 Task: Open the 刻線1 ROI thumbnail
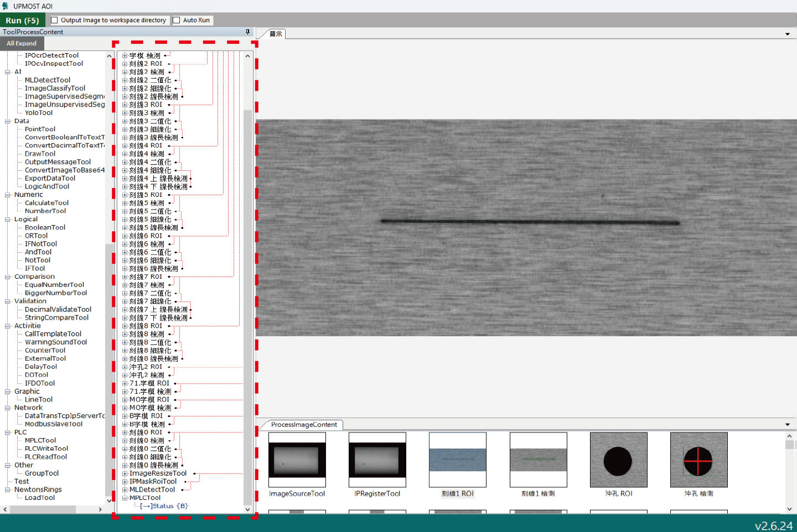(457, 460)
